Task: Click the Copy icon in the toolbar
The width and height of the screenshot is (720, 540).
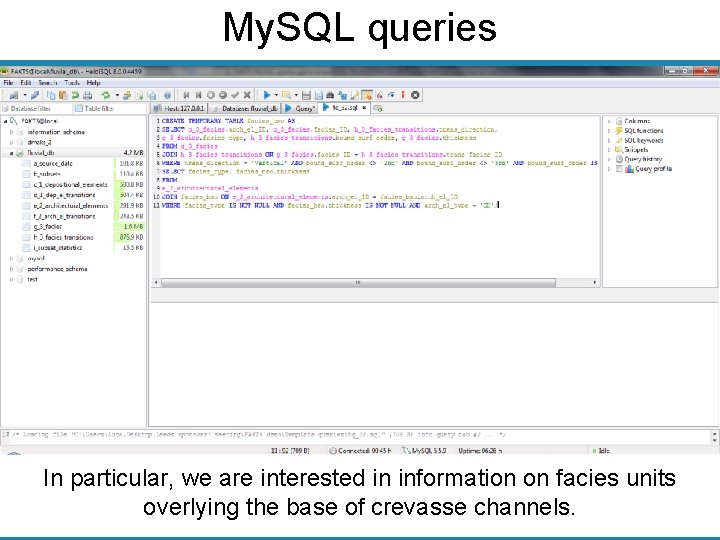Action: click(x=51, y=95)
